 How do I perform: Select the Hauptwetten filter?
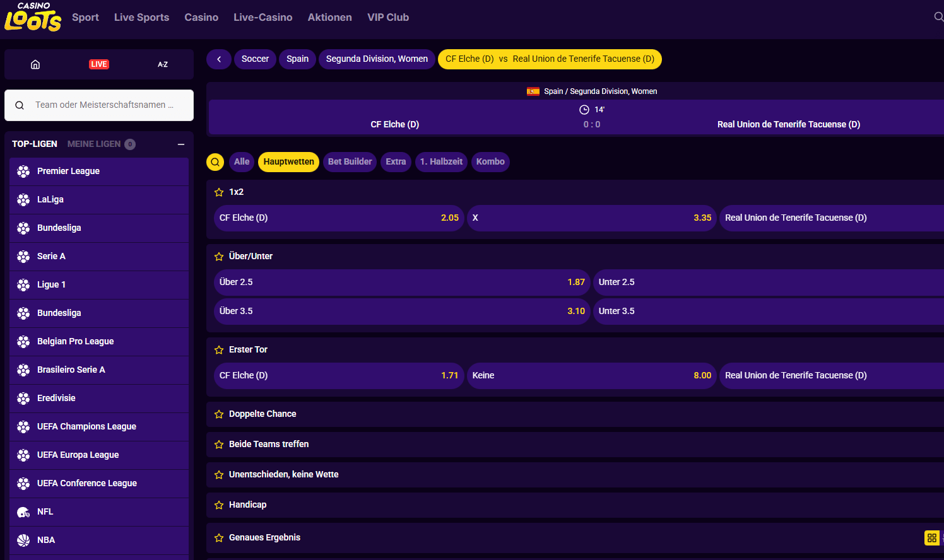[x=288, y=162]
